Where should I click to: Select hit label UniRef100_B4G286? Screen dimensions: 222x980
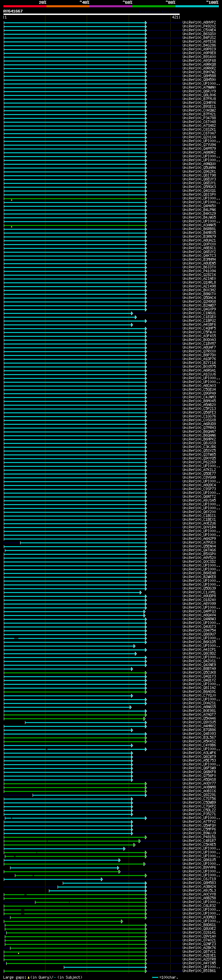tap(199, 45)
